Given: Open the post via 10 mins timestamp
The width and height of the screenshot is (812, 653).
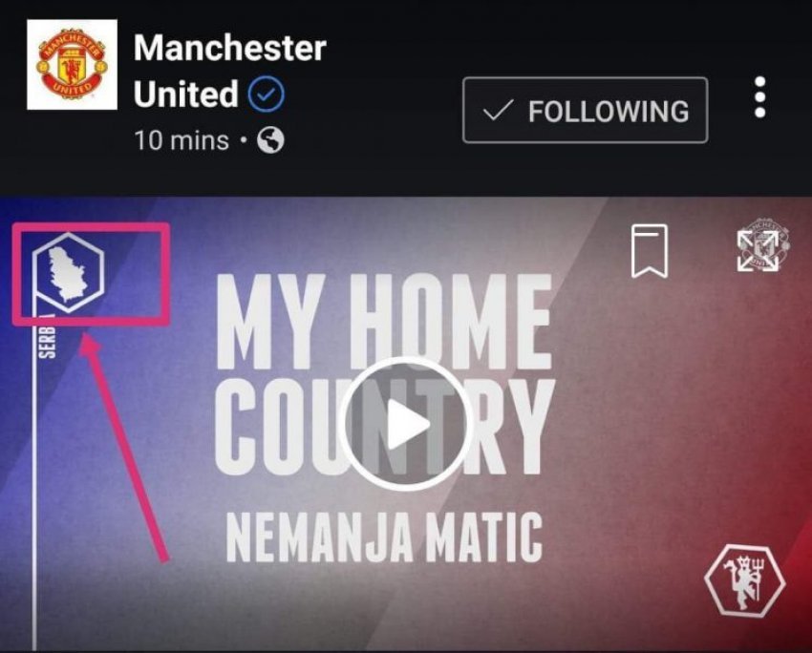Looking at the screenshot, I should pos(182,140).
